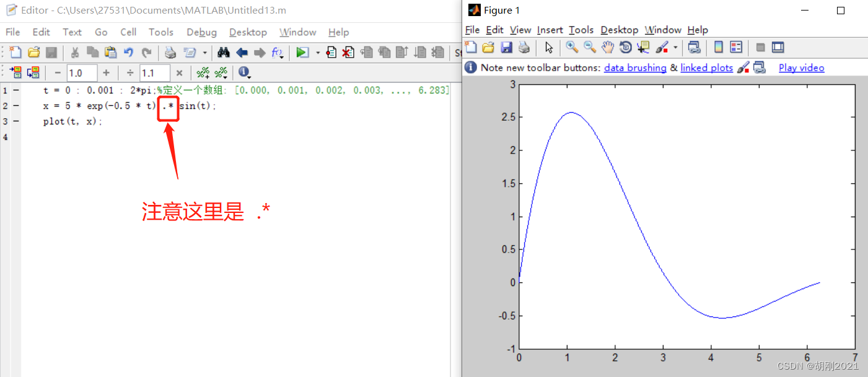
Task: Click 'Play video' link
Action: 801,67
